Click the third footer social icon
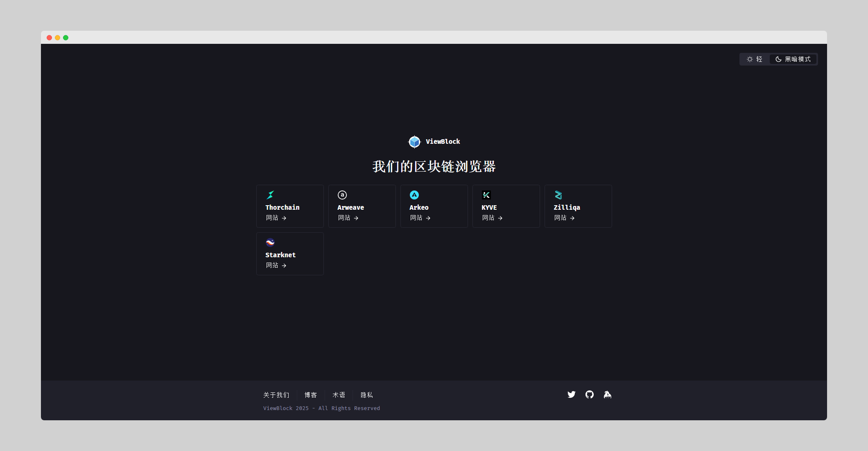Viewport: 868px width, 451px height. [x=608, y=394]
